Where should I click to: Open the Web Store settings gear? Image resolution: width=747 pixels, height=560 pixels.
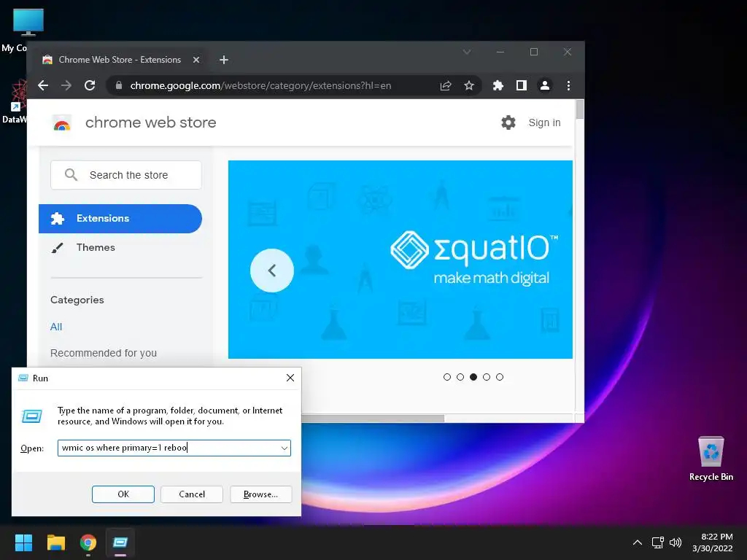[x=508, y=122]
